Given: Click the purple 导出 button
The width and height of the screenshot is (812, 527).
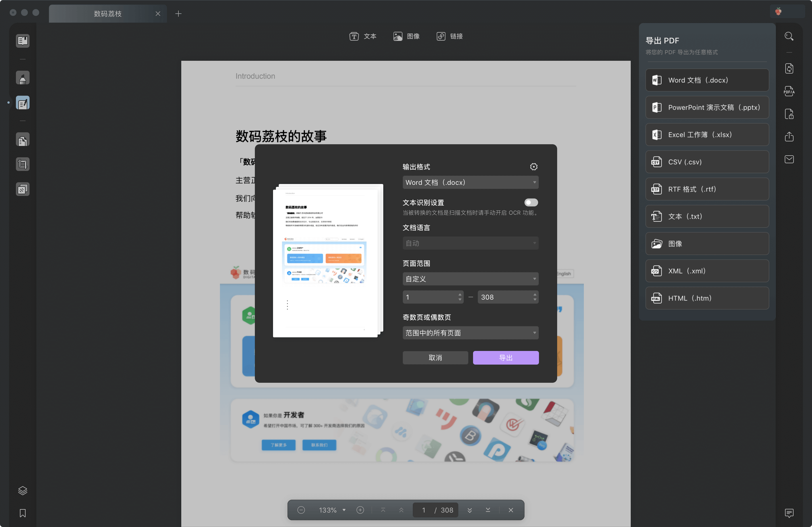Looking at the screenshot, I should click(506, 357).
